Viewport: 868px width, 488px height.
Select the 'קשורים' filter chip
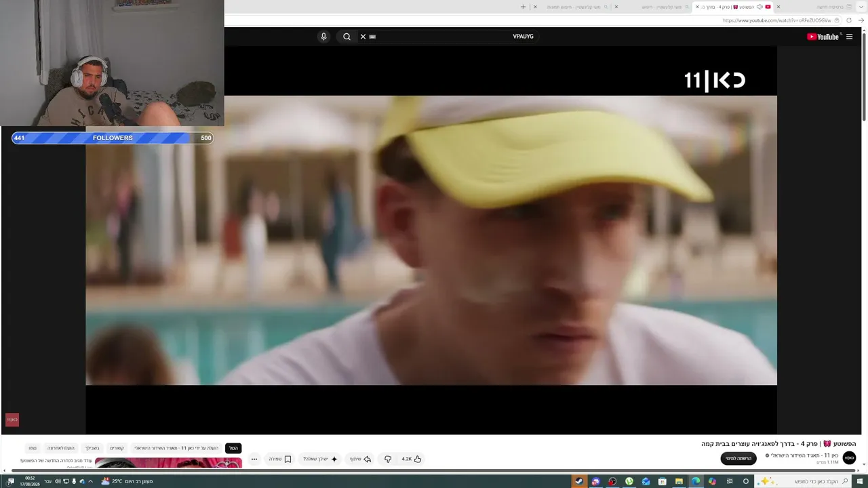coord(117,448)
